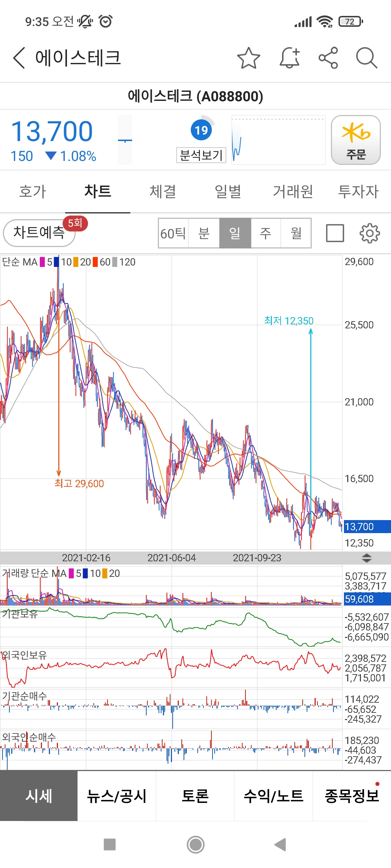391x868 pixels.
Task: Open the 뉴스/공시 bottom tab
Action: tap(117, 796)
